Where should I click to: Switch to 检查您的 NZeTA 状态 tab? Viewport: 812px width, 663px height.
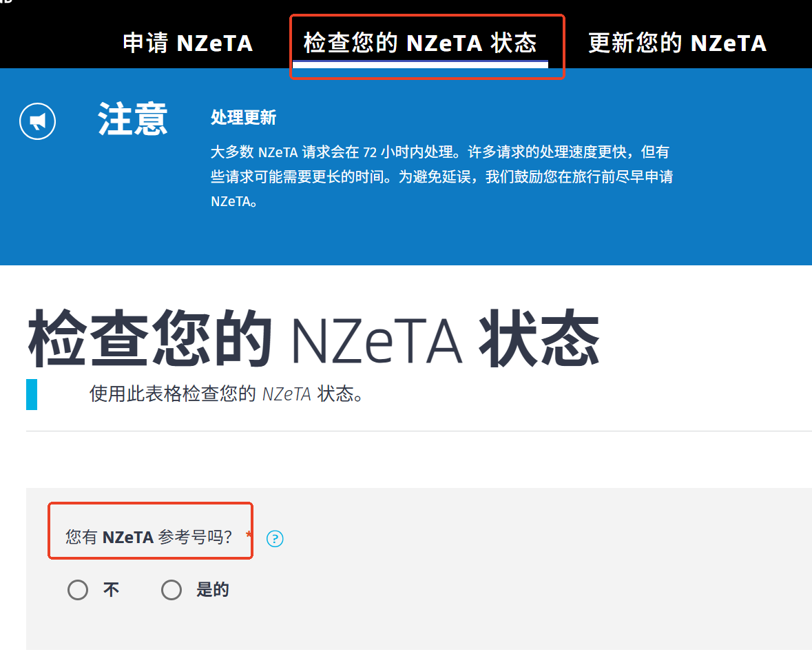[x=419, y=43]
